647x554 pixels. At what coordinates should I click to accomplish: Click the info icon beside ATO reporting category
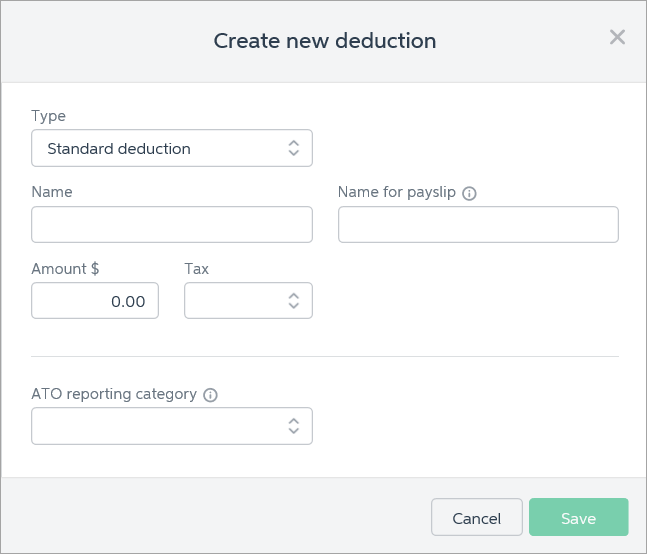[210, 395]
